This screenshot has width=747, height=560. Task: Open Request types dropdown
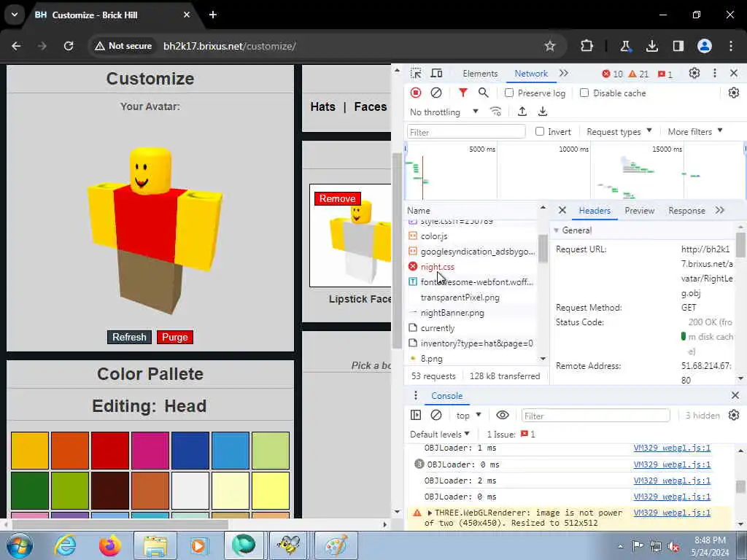tap(619, 131)
